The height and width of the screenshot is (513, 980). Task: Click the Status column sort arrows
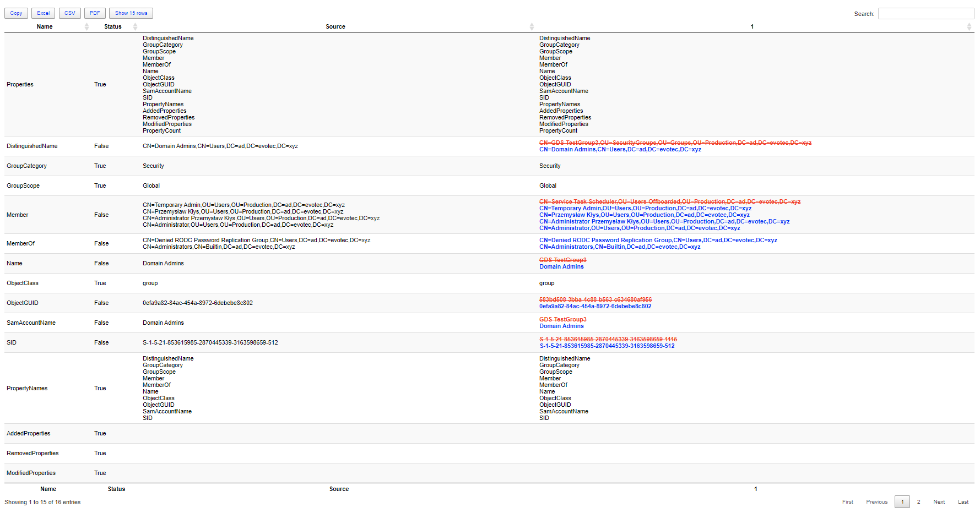click(x=135, y=26)
